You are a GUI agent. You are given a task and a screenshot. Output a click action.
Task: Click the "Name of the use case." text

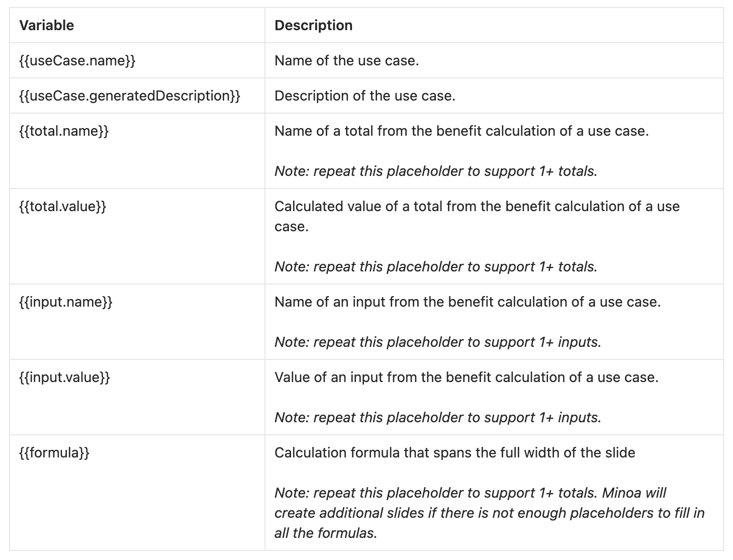tap(346, 61)
